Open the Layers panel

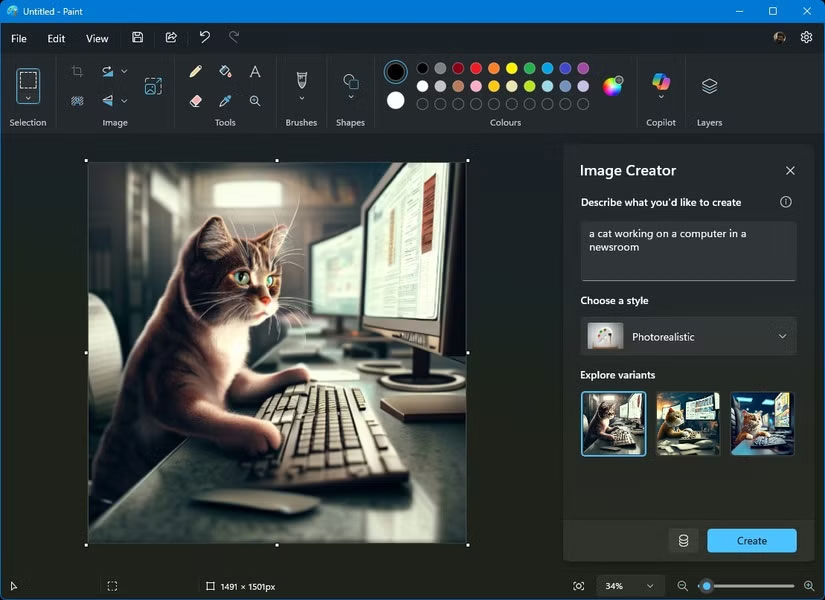[x=709, y=88]
